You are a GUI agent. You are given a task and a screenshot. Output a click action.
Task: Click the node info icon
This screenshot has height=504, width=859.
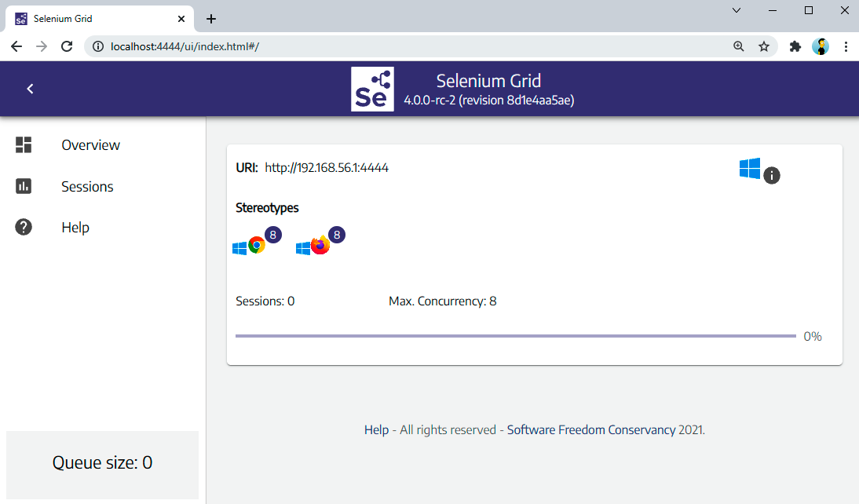(x=772, y=175)
